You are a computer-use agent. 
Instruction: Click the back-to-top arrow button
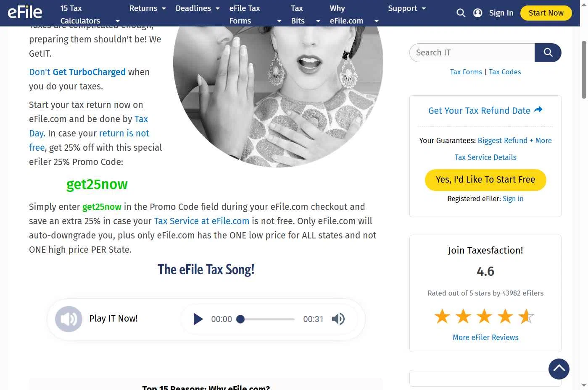[x=559, y=369]
